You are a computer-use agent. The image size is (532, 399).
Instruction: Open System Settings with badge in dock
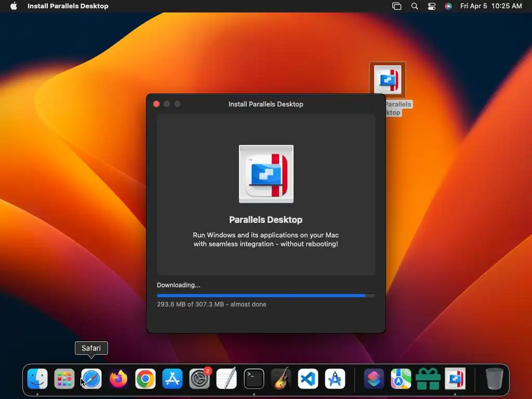tap(199, 378)
